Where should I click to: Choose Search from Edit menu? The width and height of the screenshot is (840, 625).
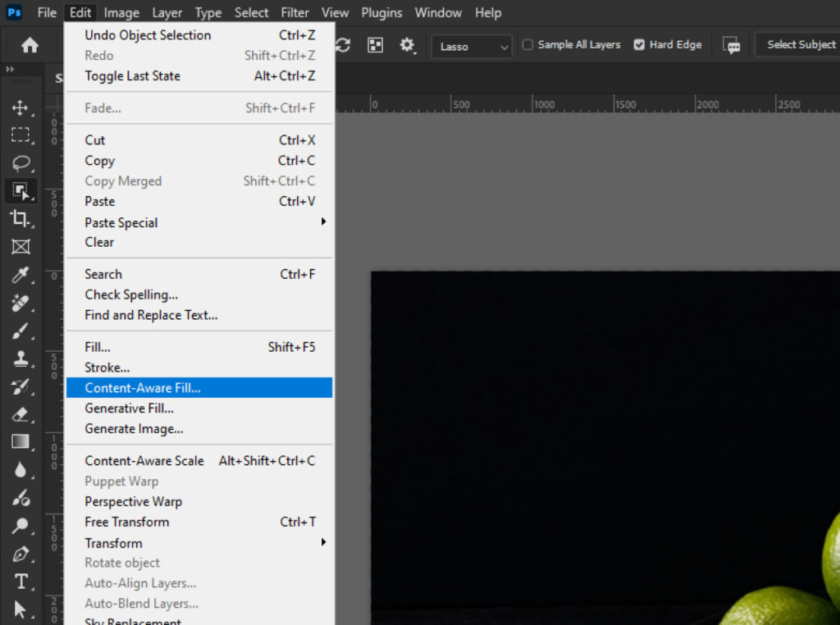pyautogui.click(x=199, y=274)
